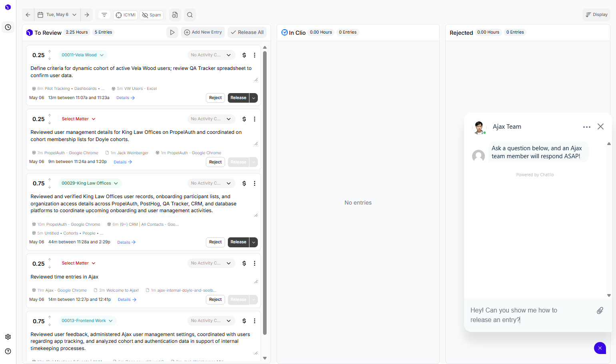
Task: Open Select Matter on Reviewed time entries card
Action: [78, 263]
